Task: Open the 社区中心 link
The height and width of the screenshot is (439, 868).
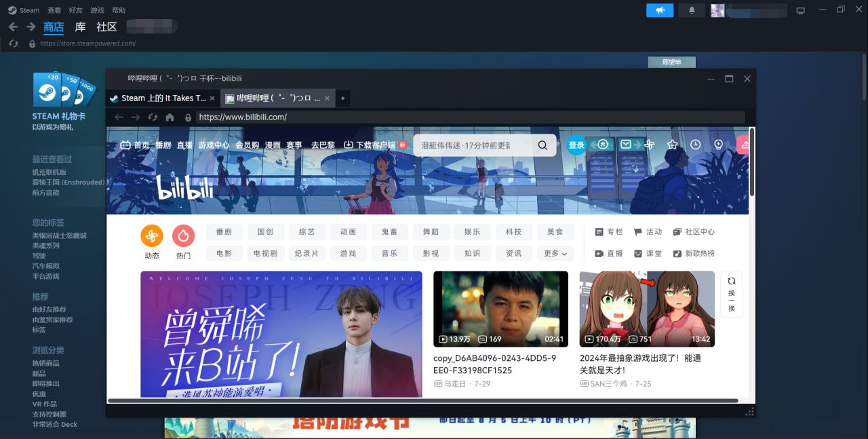Action: tap(694, 232)
